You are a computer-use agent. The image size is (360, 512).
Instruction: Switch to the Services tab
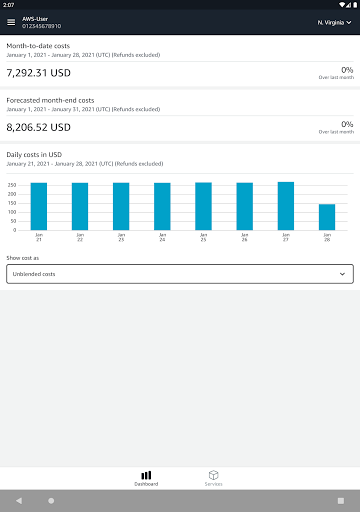tap(213, 478)
